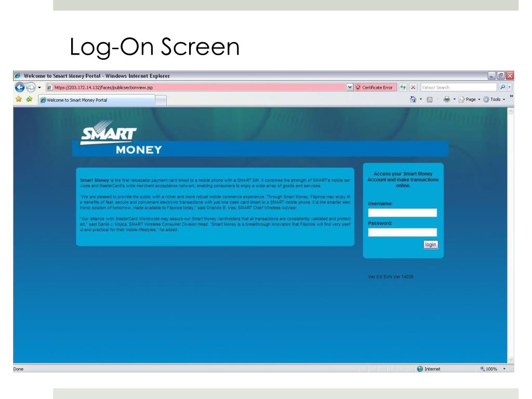Restore down the Internet Explorer window
The width and height of the screenshot is (532, 399).
pos(501,76)
